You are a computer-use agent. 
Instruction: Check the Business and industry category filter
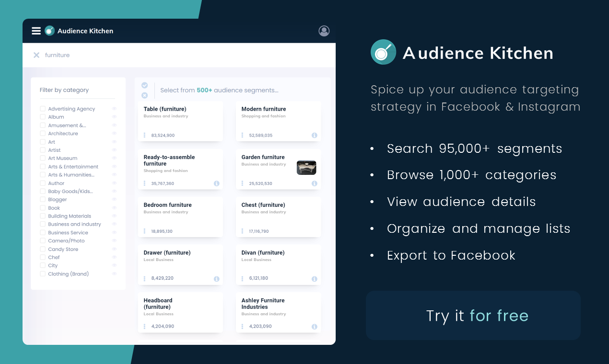43,224
